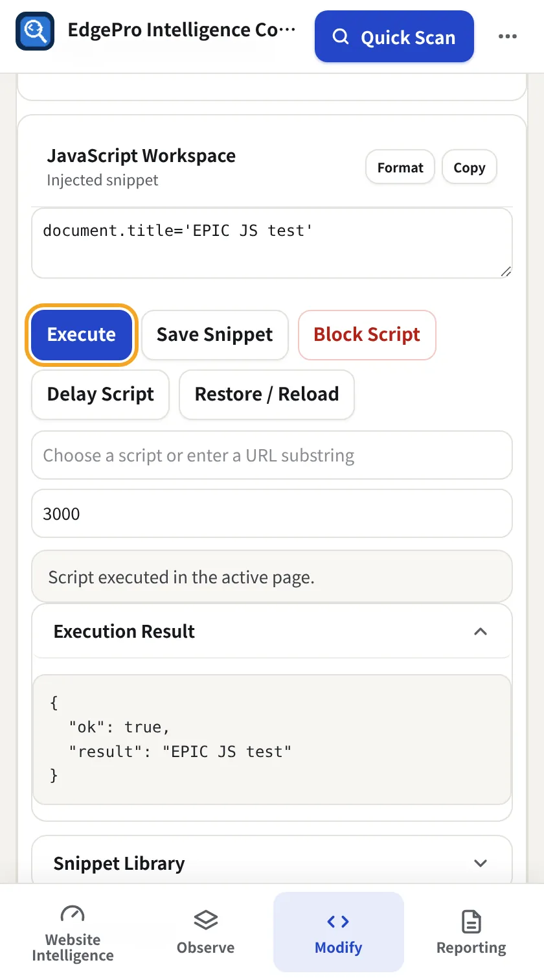Copy the injected snippet code
This screenshot has width=544, height=980.
(470, 168)
